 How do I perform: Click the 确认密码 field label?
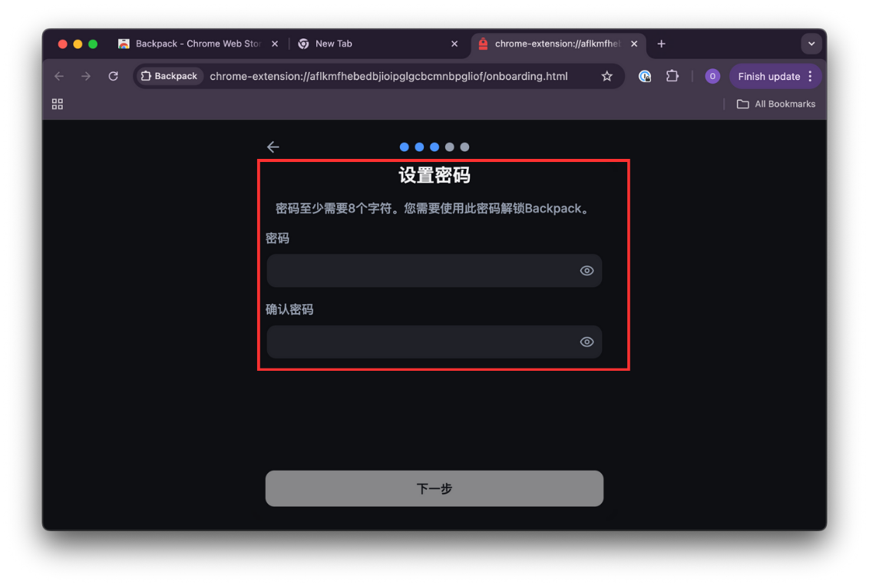(x=289, y=309)
